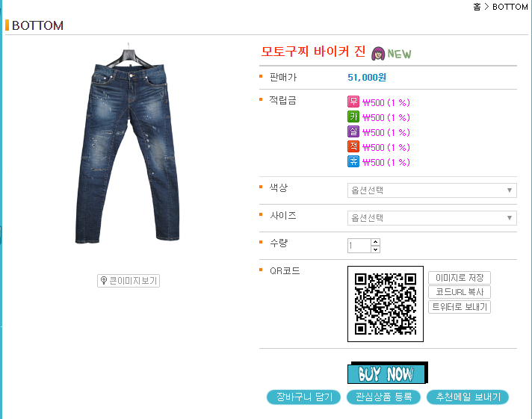Click 큰이미지보기 enlarge image button

coord(129,281)
